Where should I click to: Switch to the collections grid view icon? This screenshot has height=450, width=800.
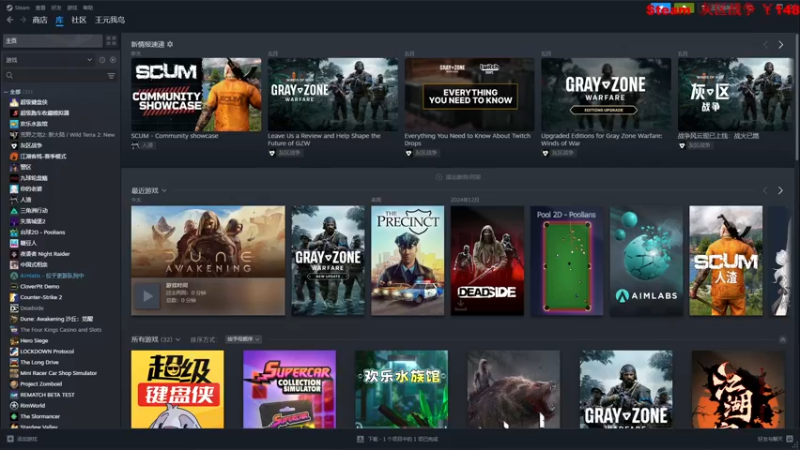111,40
